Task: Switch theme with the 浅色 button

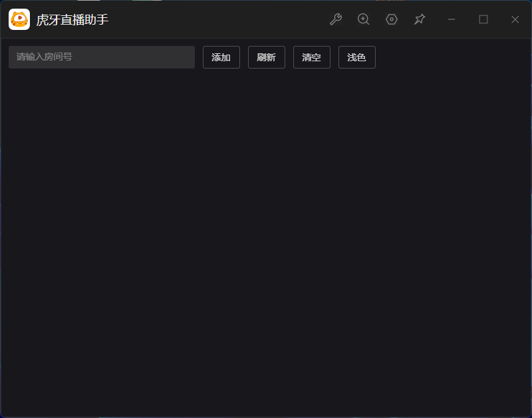Action: (x=357, y=57)
